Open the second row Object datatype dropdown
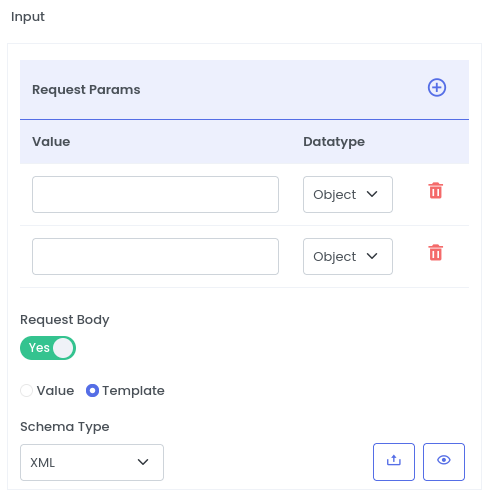The width and height of the screenshot is (487, 493). [x=348, y=256]
